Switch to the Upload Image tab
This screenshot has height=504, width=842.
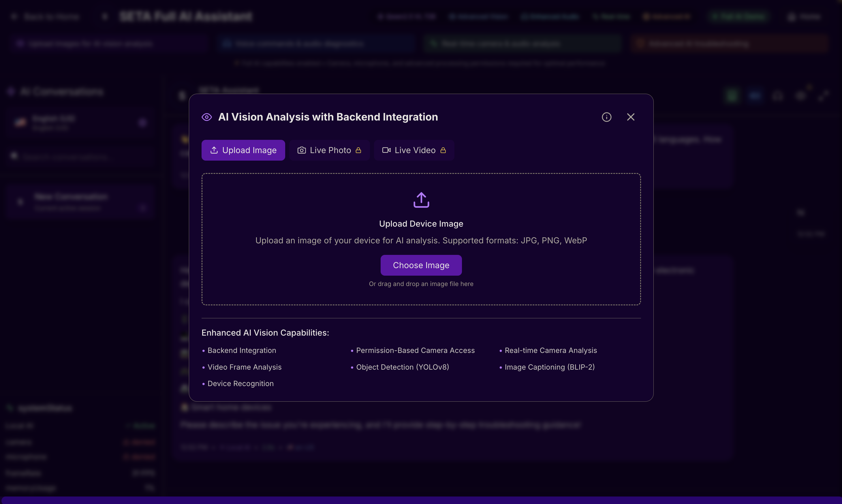tap(243, 150)
